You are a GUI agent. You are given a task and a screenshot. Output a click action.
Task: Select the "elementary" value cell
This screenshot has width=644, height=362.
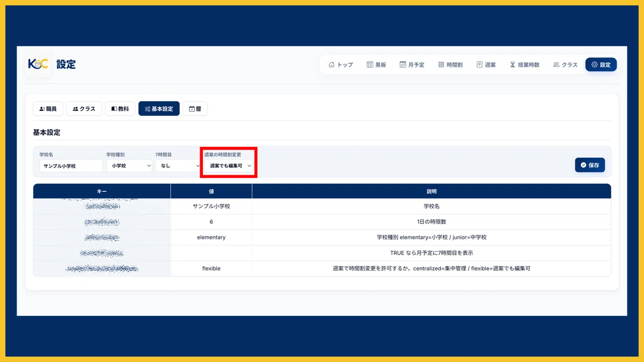click(x=211, y=237)
